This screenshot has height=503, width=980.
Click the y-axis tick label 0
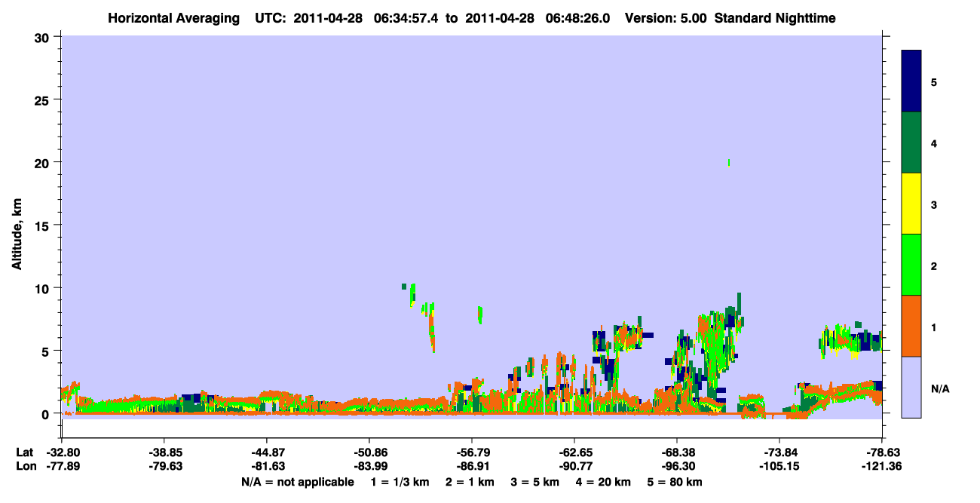click(x=47, y=414)
